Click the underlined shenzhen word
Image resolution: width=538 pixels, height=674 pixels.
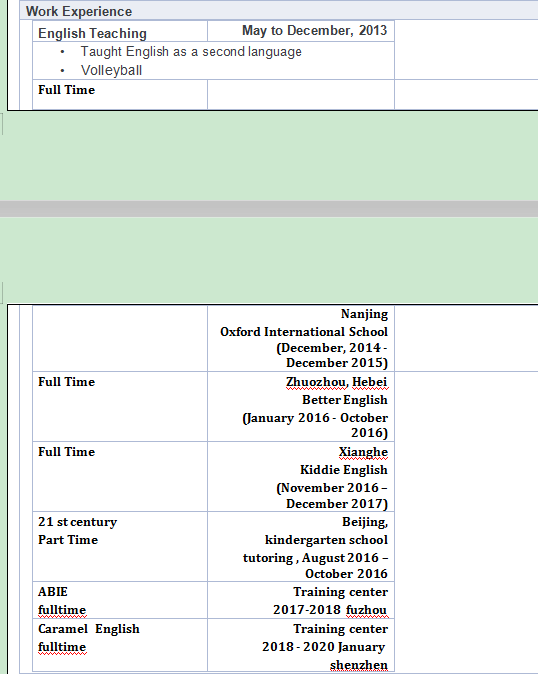[x=359, y=665]
